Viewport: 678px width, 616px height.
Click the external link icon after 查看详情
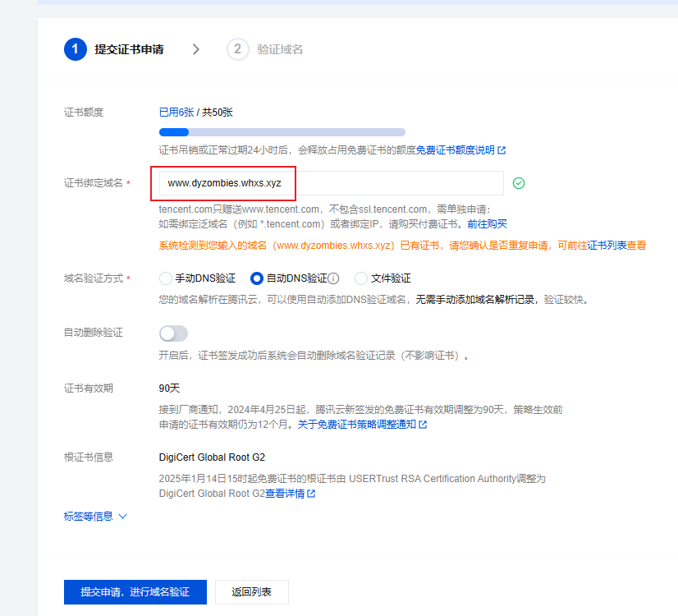311,494
